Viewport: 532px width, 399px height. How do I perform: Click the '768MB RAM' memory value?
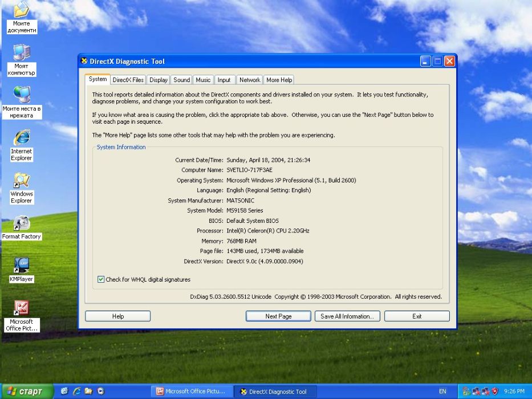tap(241, 241)
